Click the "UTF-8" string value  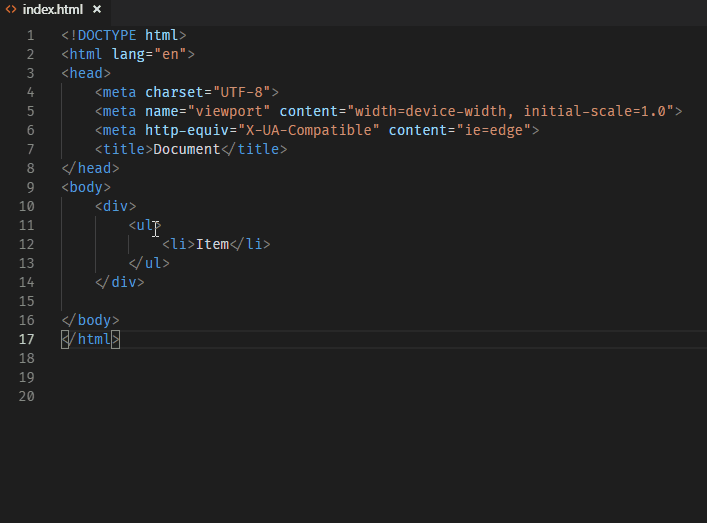[241, 92]
